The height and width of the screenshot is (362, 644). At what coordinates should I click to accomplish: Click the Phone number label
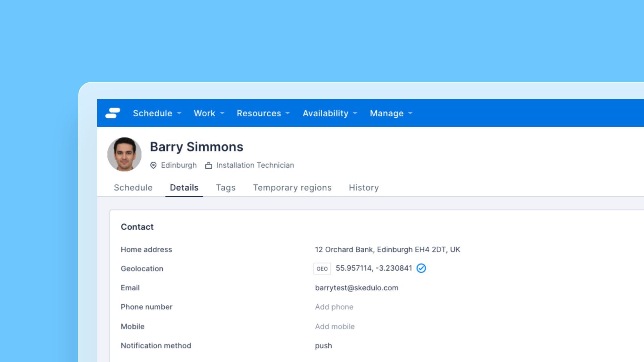point(147,307)
